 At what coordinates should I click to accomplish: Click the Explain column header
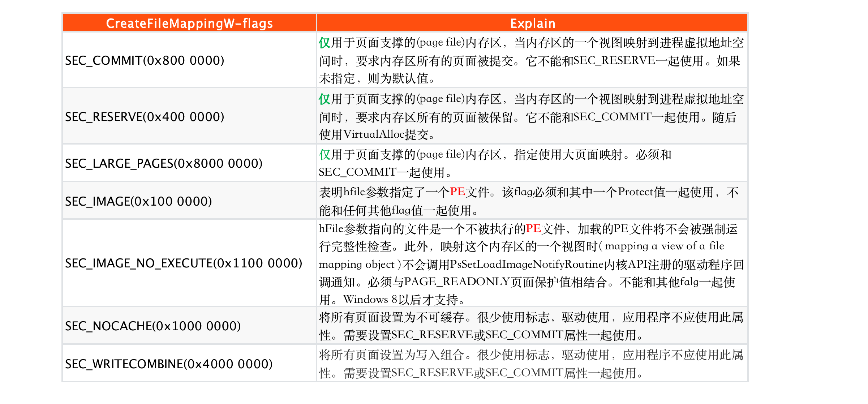coord(532,23)
